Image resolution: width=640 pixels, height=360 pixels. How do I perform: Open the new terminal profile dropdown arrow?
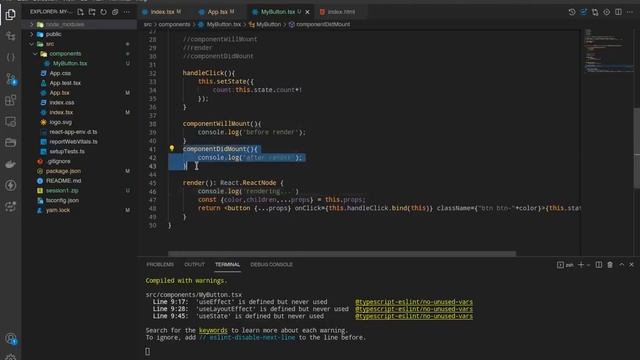588,264
